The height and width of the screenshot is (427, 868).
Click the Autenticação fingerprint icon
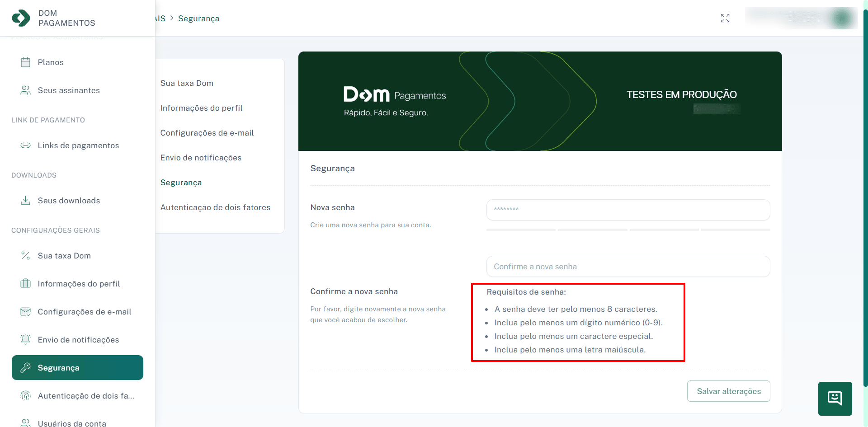point(26,395)
